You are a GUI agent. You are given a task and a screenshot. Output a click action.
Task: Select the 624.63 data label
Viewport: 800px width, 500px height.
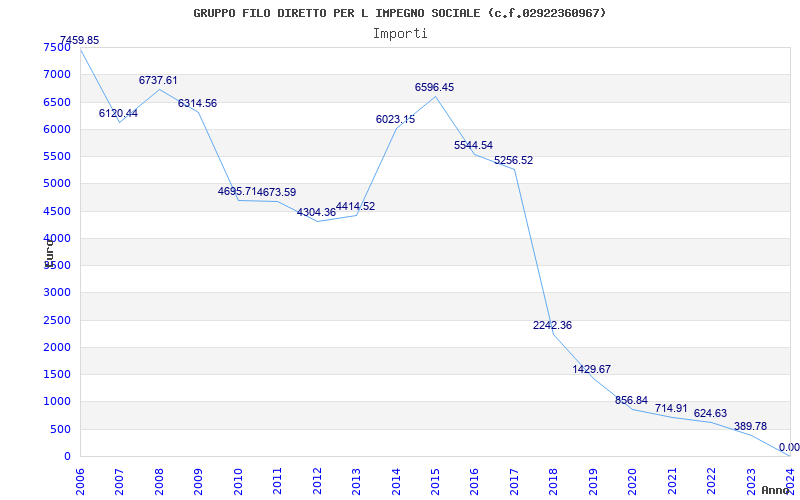pyautogui.click(x=710, y=413)
